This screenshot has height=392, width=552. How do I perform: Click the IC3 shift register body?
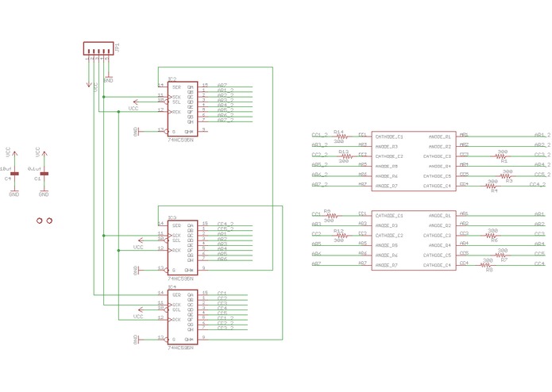pos(183,248)
